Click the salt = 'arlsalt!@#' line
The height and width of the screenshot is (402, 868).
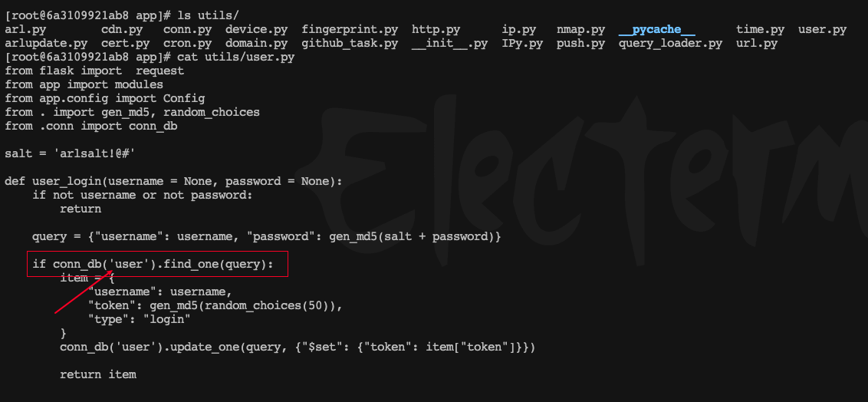pyautogui.click(x=70, y=153)
